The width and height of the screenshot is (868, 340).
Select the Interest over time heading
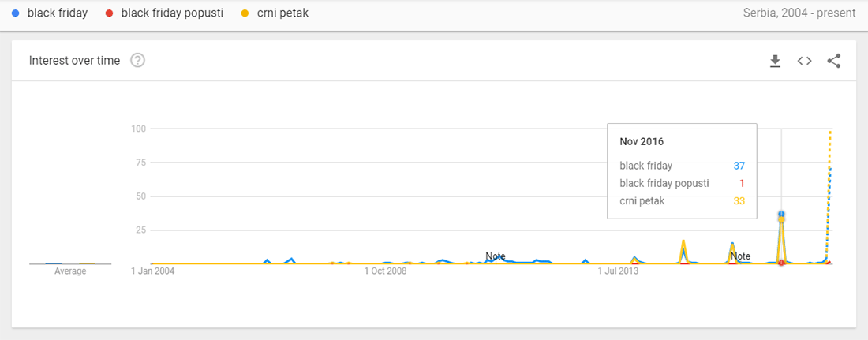pos(74,61)
